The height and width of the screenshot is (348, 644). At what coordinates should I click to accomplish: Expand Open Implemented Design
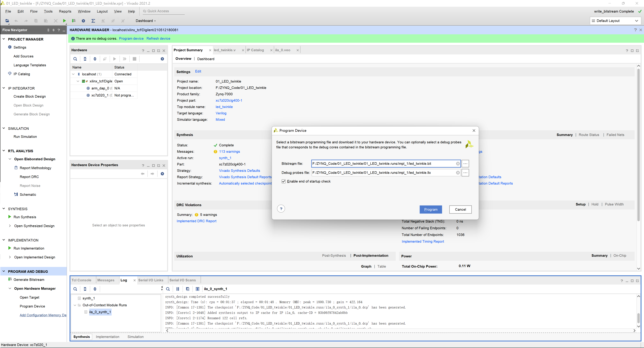10,257
